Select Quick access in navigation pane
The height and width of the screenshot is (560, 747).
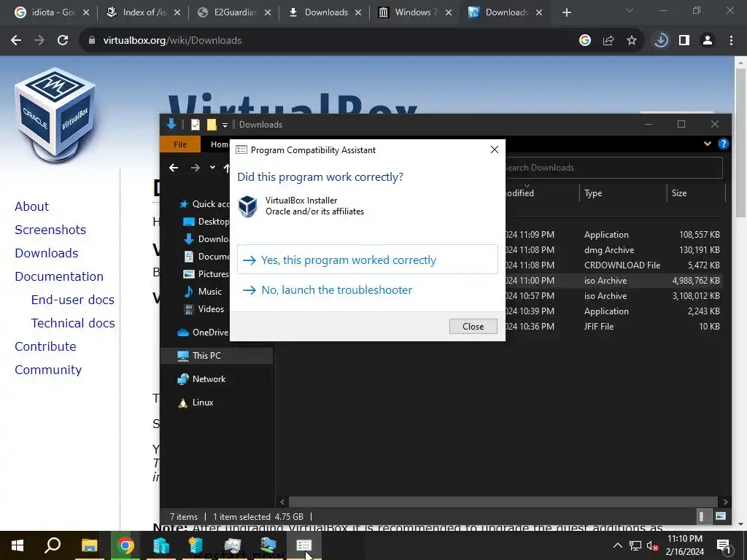point(204,204)
